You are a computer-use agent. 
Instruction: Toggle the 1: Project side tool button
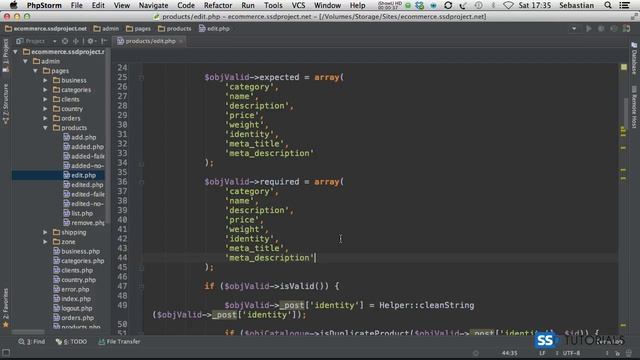pyautogui.click(x=5, y=56)
